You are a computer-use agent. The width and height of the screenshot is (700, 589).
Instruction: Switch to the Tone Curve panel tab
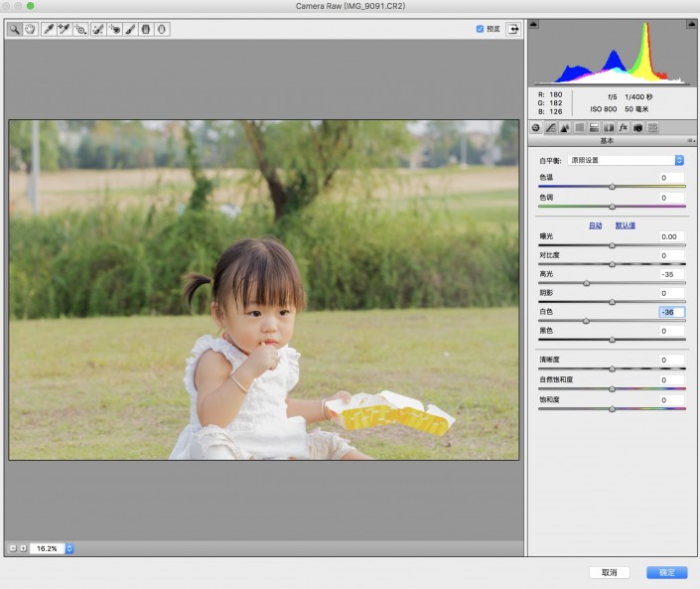(x=550, y=127)
